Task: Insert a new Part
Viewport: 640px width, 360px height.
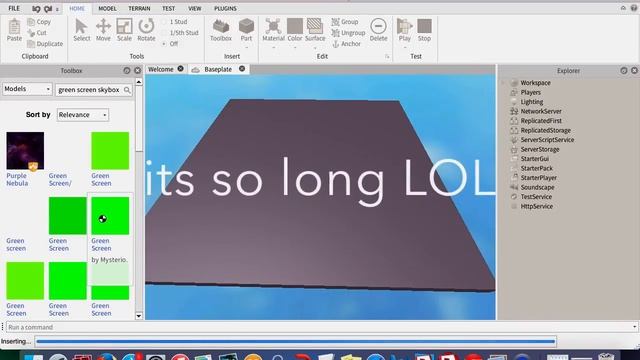Action: tap(246, 30)
